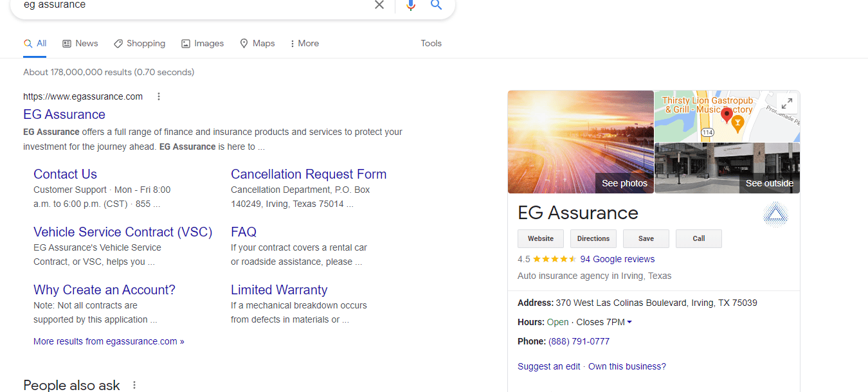868x392 pixels.
Task: Open the Cancellation Request Form link
Action: click(309, 174)
